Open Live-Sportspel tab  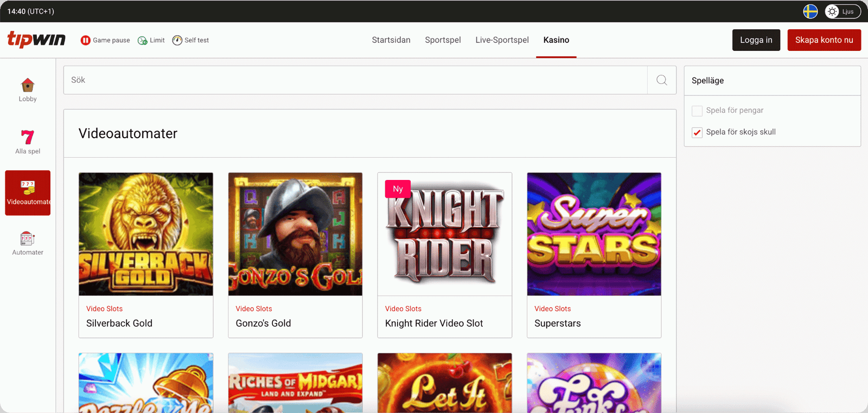click(502, 40)
